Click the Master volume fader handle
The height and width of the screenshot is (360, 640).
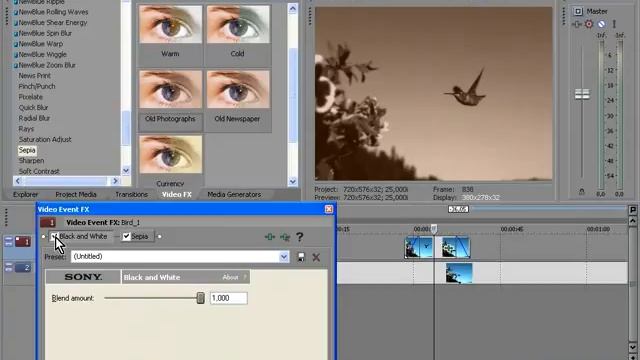(582, 94)
